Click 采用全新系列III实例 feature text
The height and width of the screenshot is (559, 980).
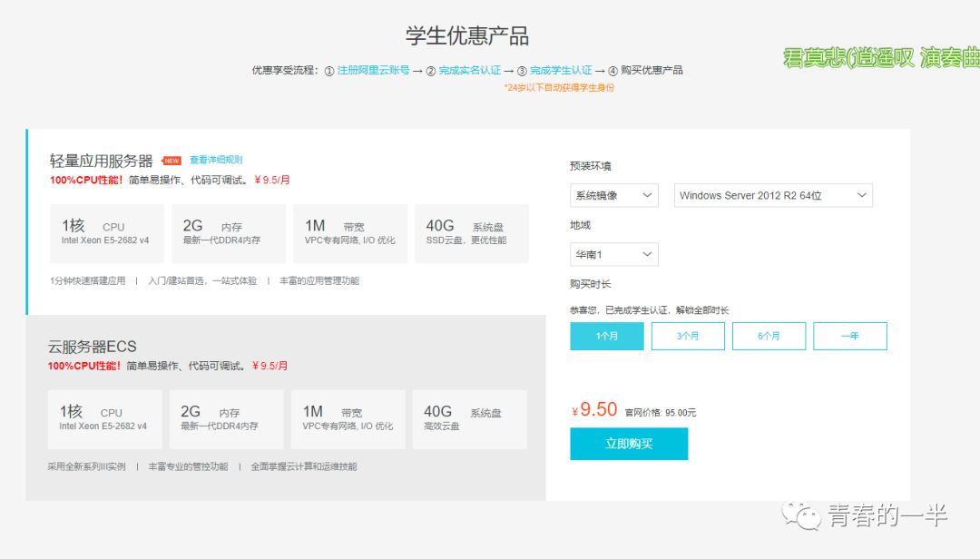click(x=86, y=466)
